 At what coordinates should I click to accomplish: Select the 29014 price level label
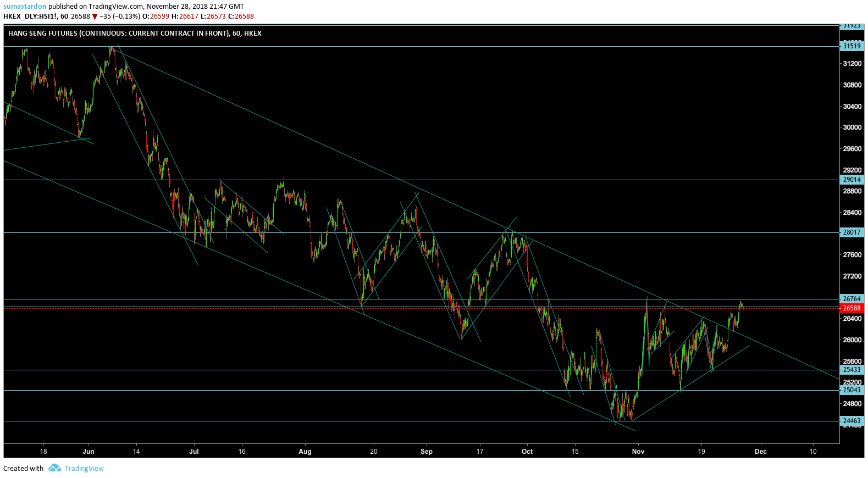(x=852, y=180)
